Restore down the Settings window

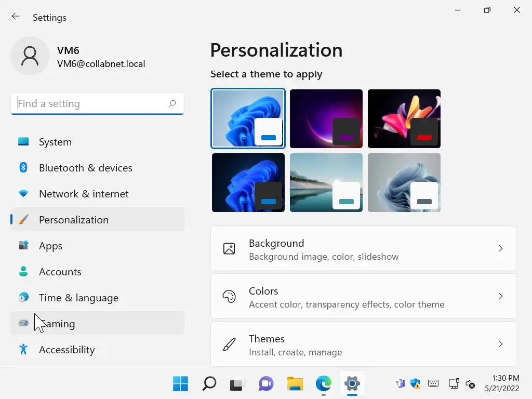(487, 10)
